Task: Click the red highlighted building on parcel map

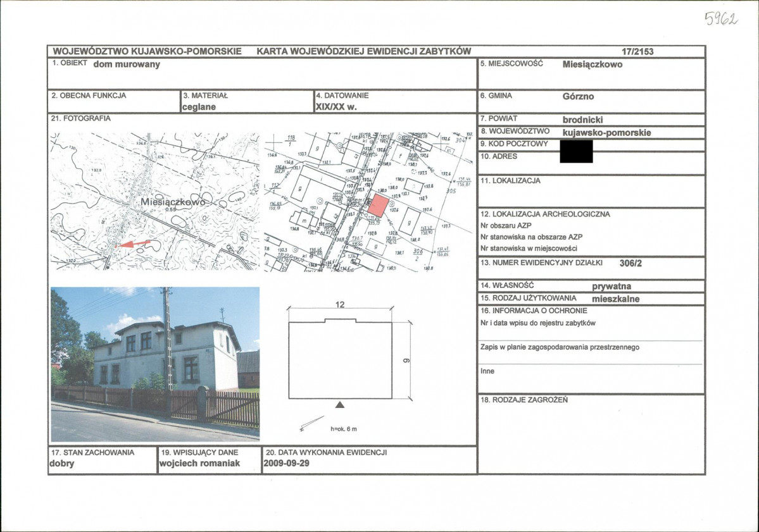Action: coord(379,206)
